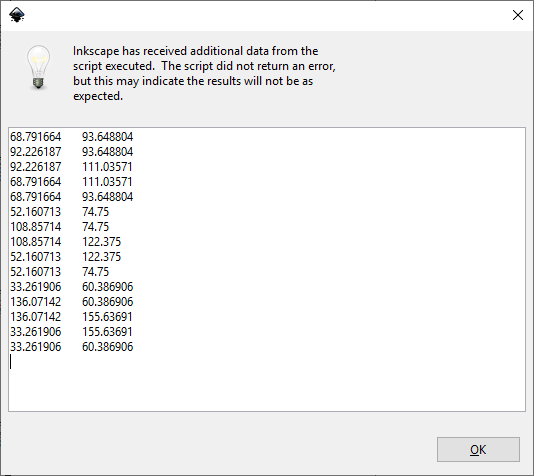Click 108.85714 beside 74.75
The image size is (534, 476).
(x=35, y=227)
